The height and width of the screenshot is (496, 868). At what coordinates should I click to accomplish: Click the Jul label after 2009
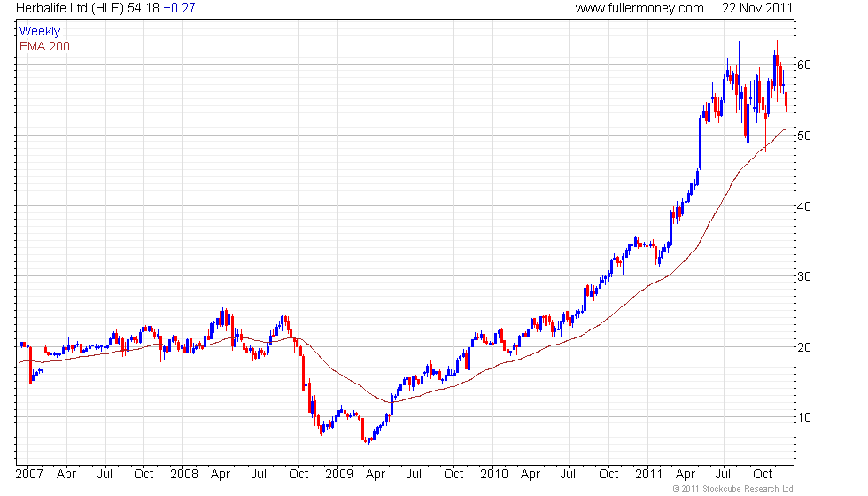click(415, 475)
